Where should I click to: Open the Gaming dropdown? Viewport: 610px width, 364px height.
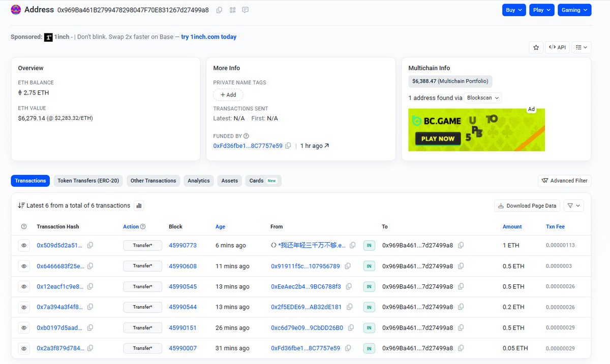[x=574, y=10]
